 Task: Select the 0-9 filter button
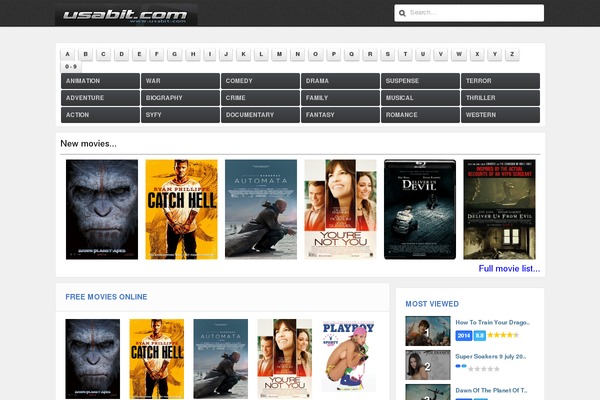(x=71, y=67)
